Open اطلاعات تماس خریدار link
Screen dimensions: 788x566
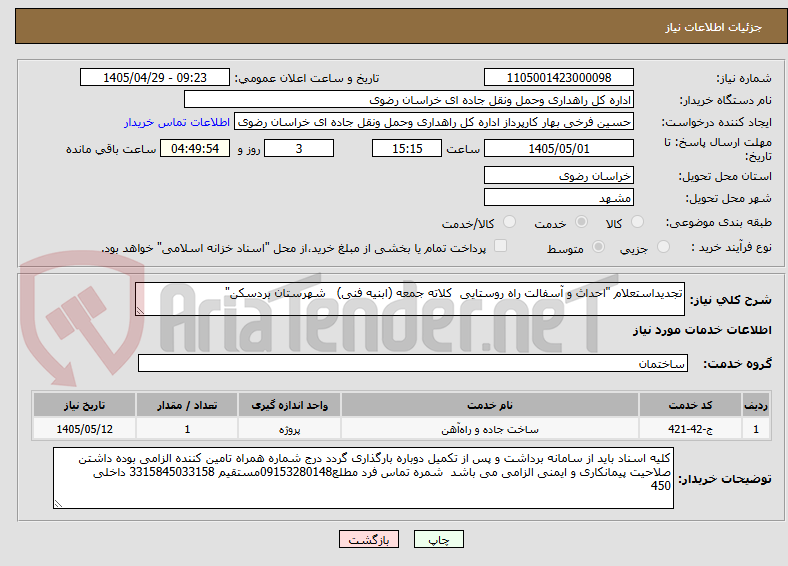coord(177,122)
